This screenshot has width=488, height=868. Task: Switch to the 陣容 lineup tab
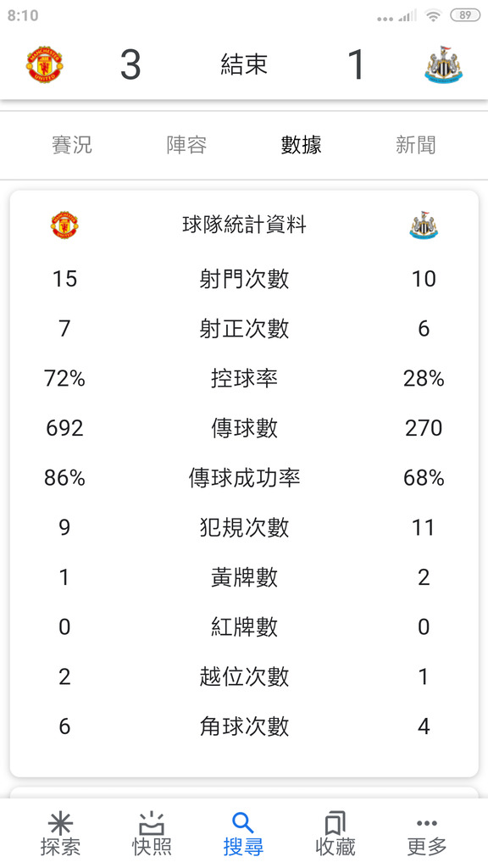pos(186,145)
